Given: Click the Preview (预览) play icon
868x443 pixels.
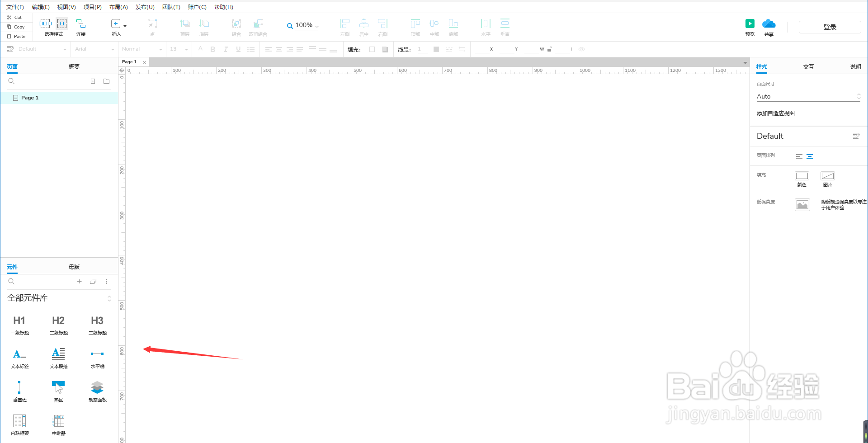Looking at the screenshot, I should point(750,24).
